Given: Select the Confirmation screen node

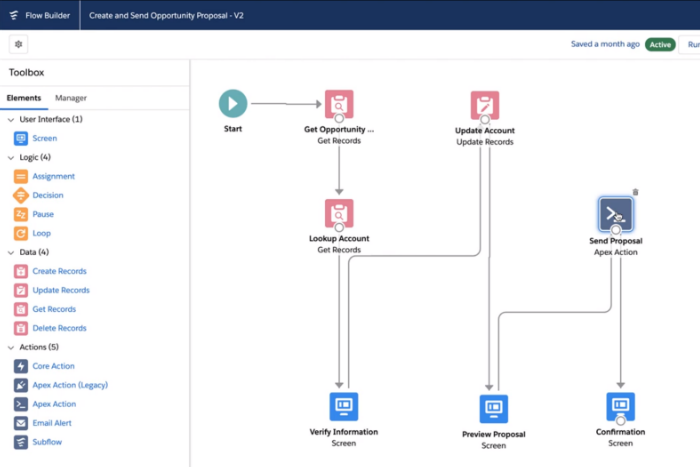Looking at the screenshot, I should pyautogui.click(x=620, y=406).
